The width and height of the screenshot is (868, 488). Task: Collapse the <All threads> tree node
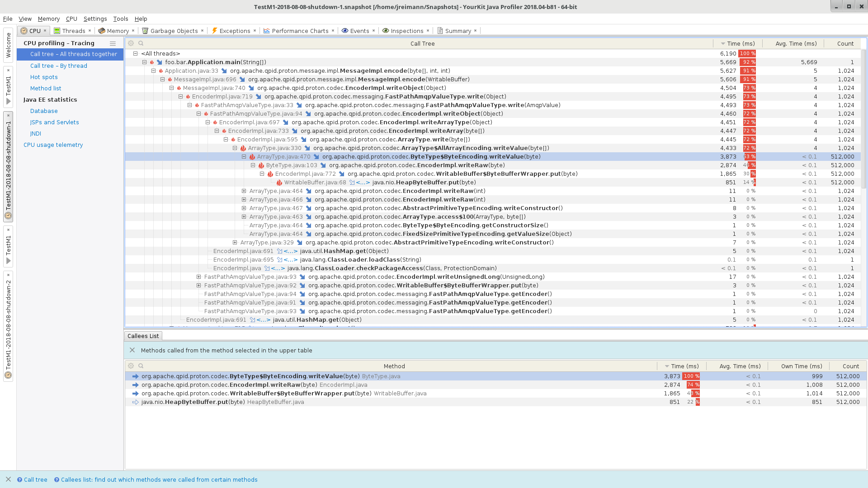[x=135, y=53]
